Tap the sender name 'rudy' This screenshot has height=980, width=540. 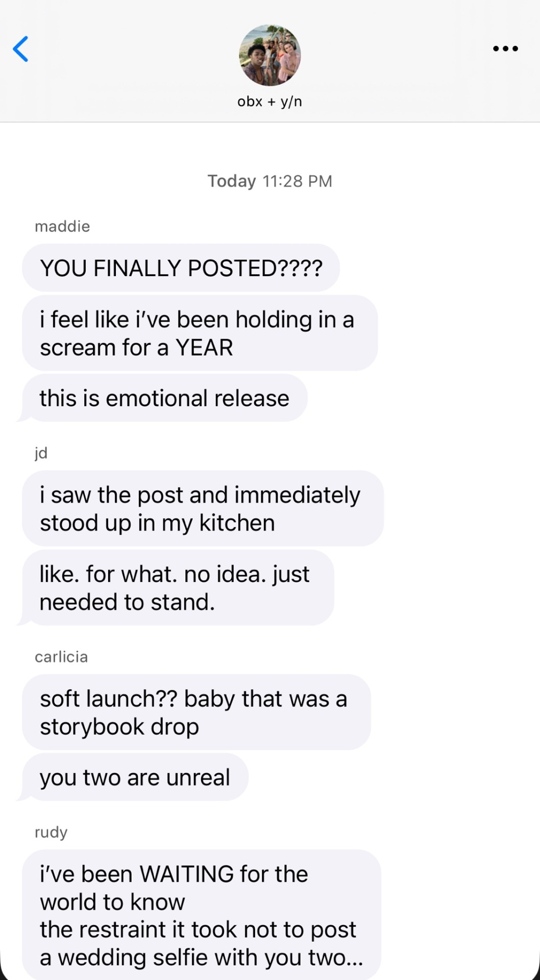click(51, 832)
